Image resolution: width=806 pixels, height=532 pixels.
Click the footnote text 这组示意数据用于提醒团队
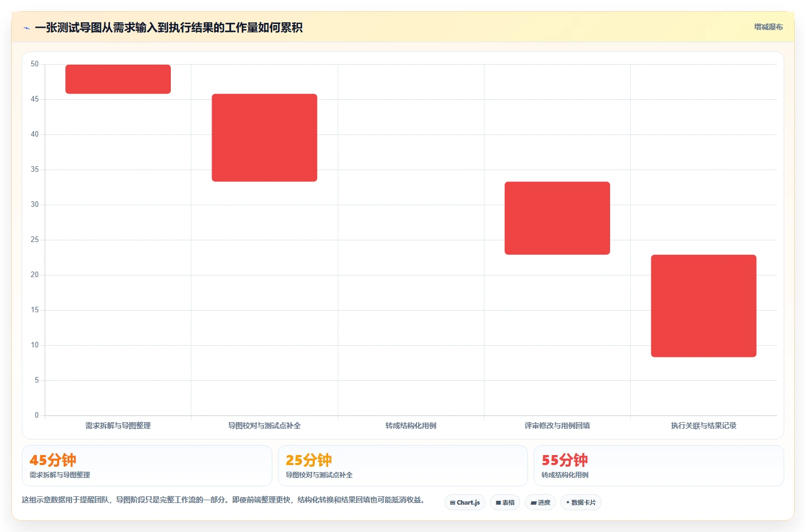point(65,500)
